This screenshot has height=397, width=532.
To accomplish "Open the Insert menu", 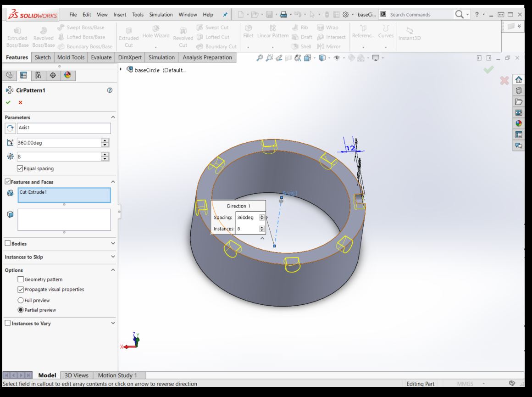I will tap(120, 15).
